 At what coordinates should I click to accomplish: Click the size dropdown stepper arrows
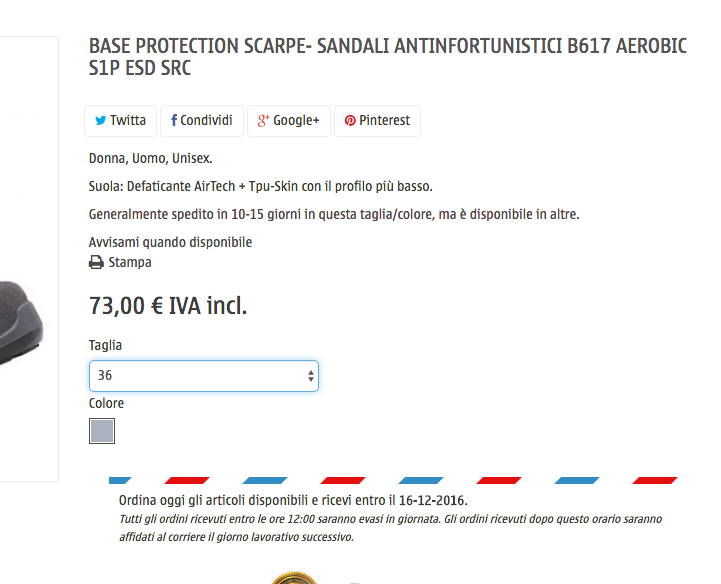tap(311, 376)
